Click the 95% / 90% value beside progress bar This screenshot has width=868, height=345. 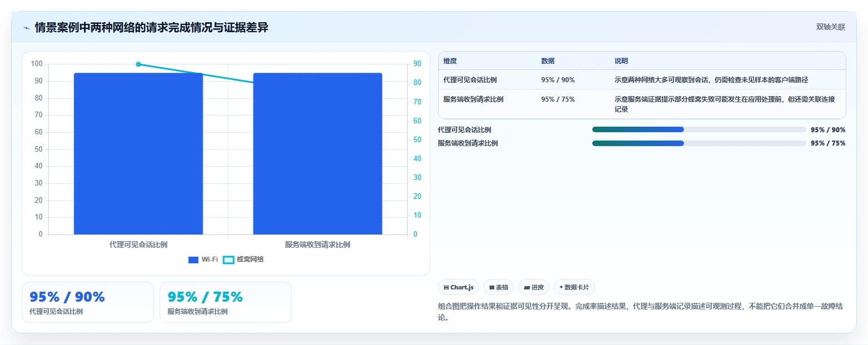[828, 130]
